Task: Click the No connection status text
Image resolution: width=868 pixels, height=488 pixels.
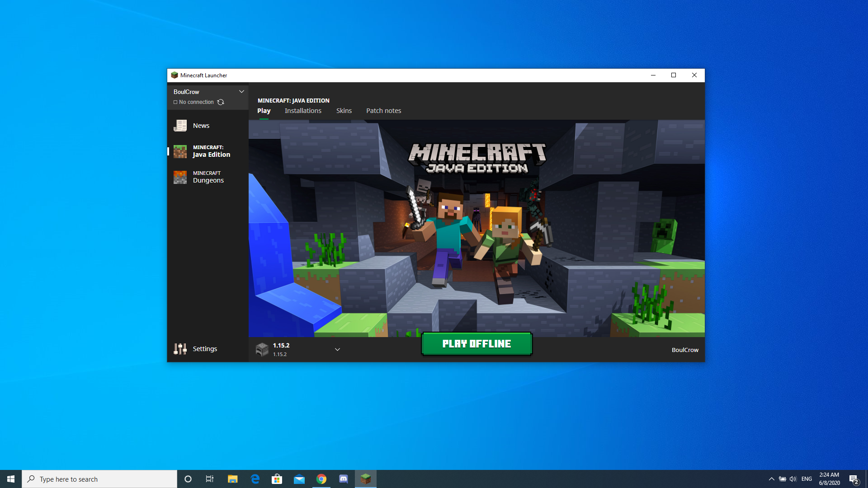Action: tap(196, 102)
